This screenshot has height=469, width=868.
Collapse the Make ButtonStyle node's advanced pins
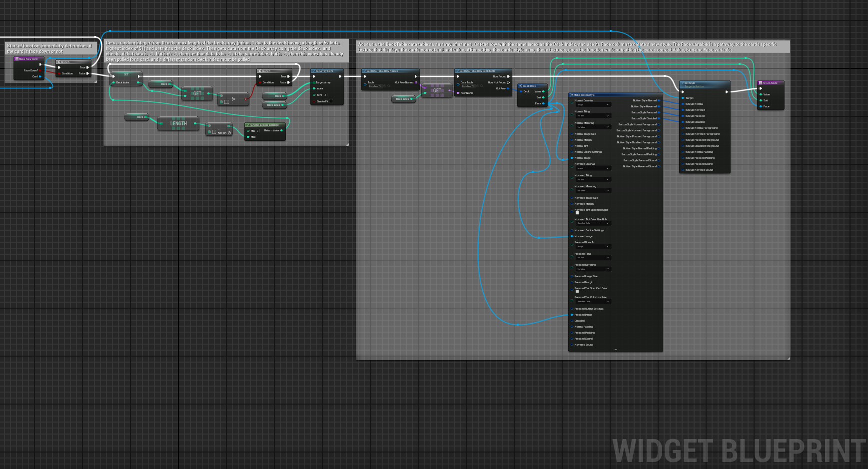pos(615,350)
